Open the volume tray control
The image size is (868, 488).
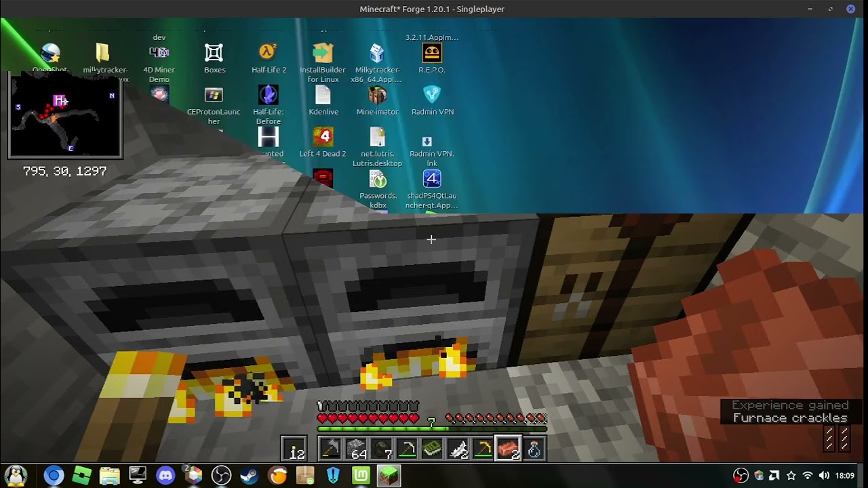(x=824, y=476)
